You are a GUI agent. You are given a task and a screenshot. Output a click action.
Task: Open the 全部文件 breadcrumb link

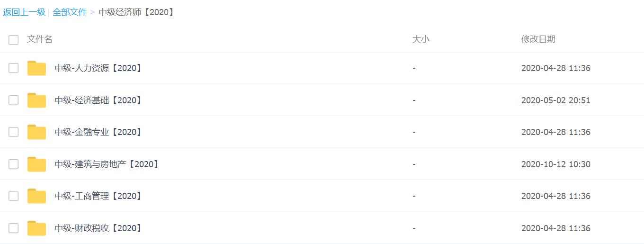point(70,12)
